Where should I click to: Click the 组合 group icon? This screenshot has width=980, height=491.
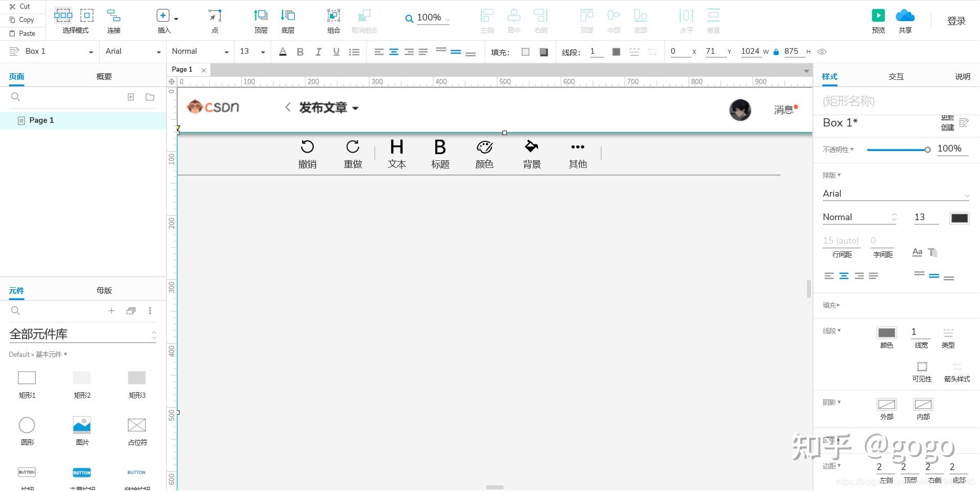tap(333, 15)
